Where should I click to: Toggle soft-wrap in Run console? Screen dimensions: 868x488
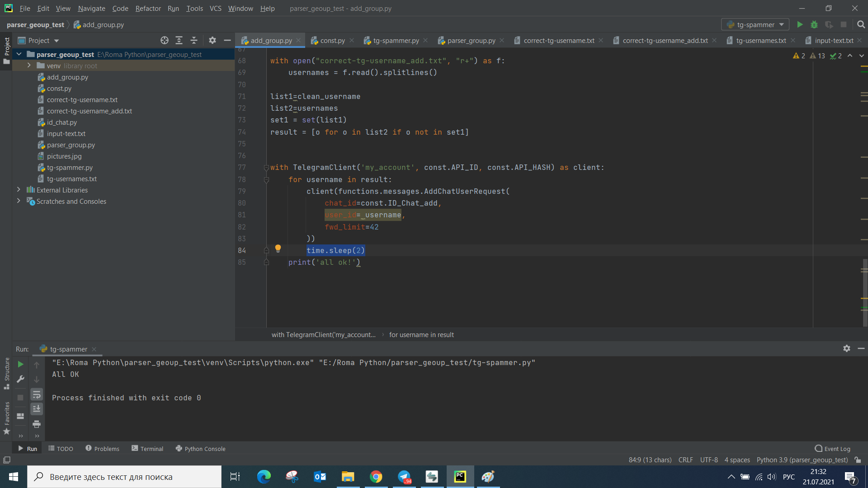37,394
